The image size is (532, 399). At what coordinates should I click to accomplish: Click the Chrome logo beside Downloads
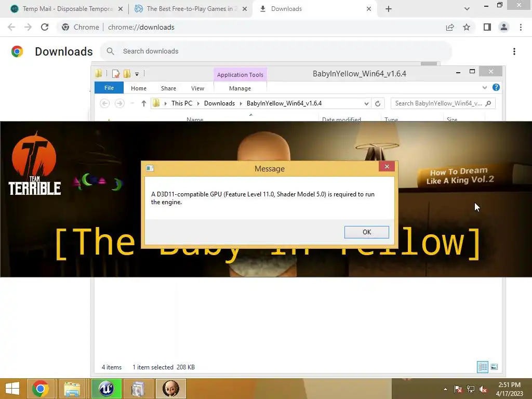(17, 51)
